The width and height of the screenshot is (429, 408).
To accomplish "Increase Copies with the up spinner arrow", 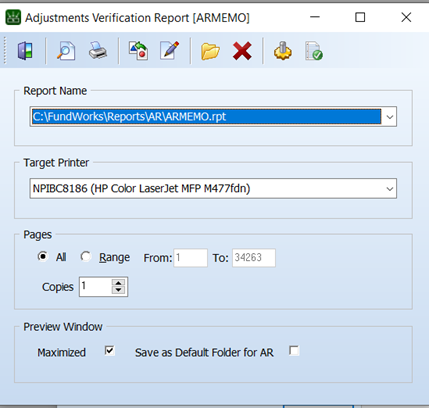I will (118, 283).
